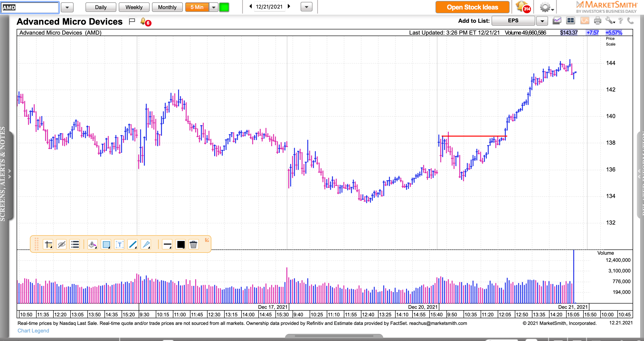The image size is (644, 341).
Task: Click the bottom horizontal scrollbar handle
Action: 334,336
